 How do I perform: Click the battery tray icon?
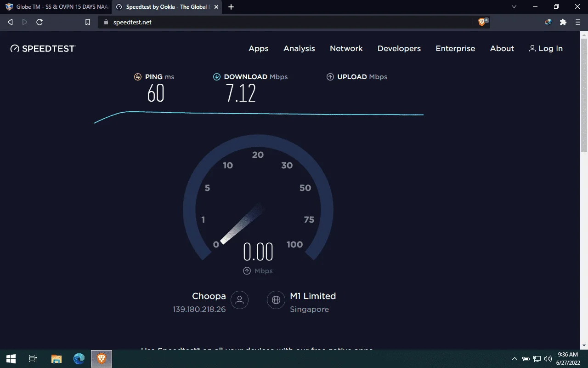526,359
